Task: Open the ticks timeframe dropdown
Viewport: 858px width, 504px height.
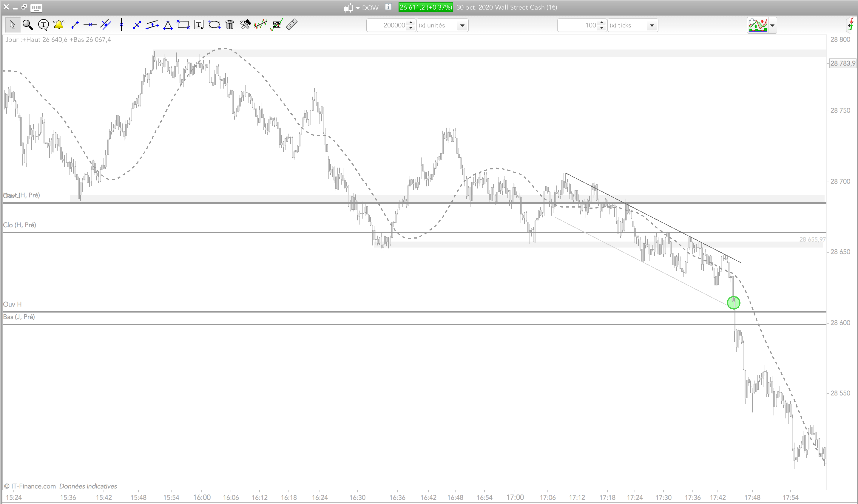Action: pos(652,26)
